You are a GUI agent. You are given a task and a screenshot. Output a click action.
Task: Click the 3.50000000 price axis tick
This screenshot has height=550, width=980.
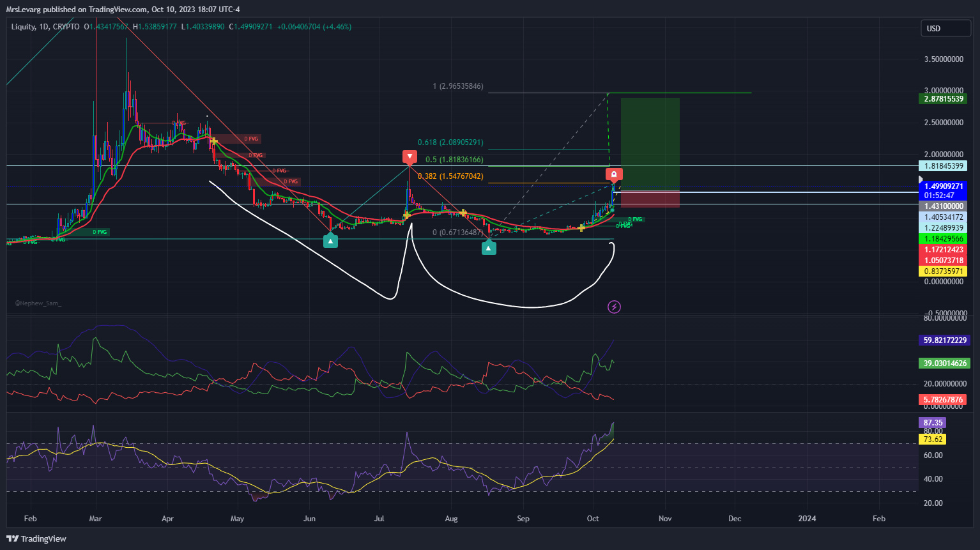pyautogui.click(x=944, y=59)
